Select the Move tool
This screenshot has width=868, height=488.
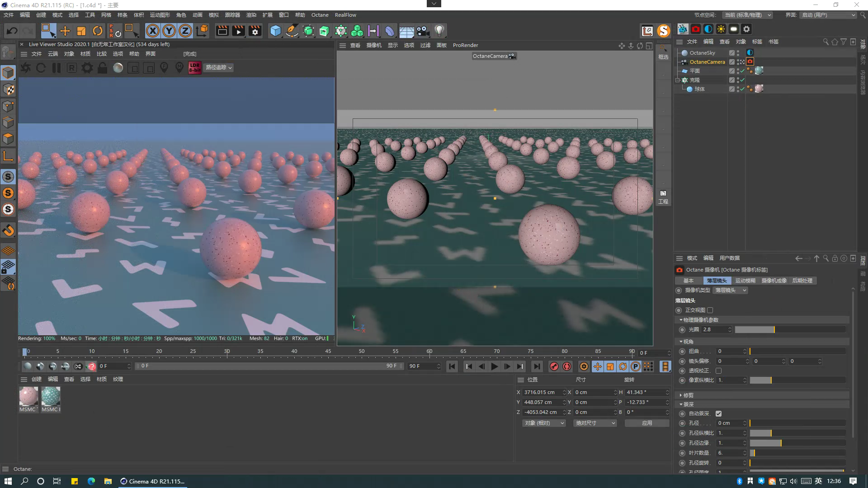[65, 31]
